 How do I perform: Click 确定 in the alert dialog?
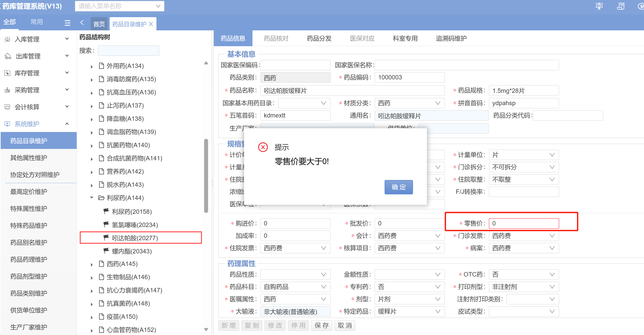pos(398,187)
